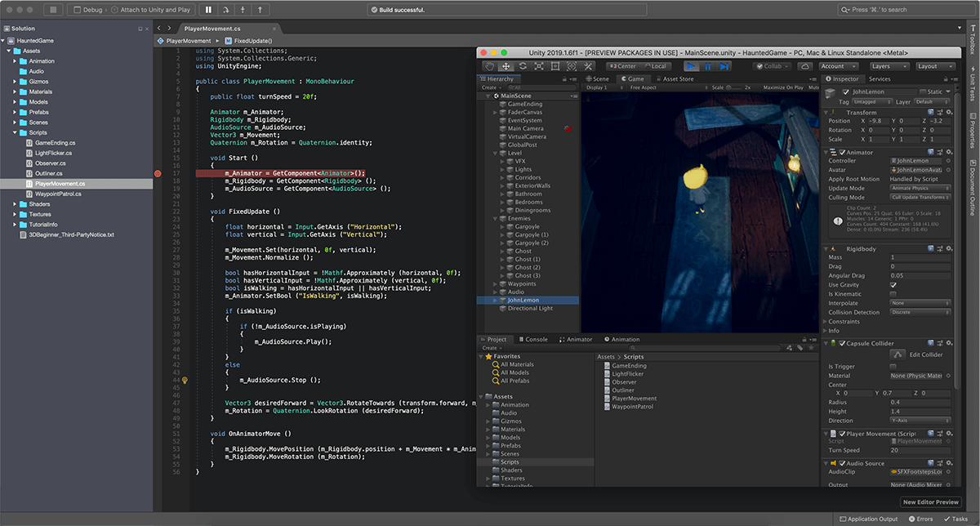The image size is (980, 526).
Task: Switch to the Scene view tab
Action: pos(597,79)
